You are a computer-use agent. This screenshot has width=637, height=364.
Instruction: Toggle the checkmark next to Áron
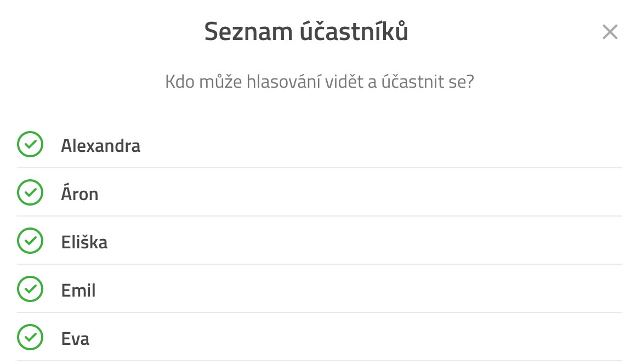(x=30, y=192)
